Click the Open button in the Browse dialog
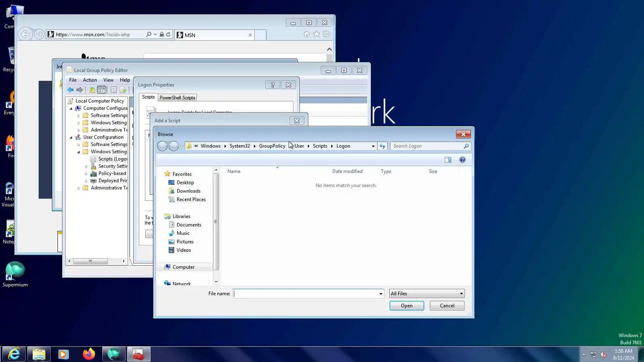644x362 pixels. (407, 306)
